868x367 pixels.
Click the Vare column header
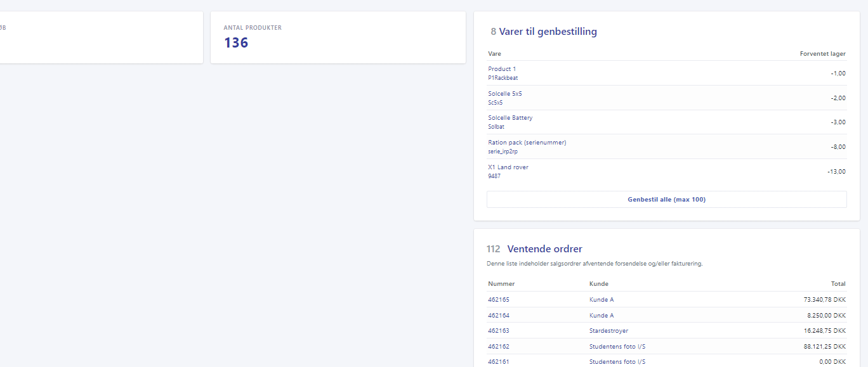coord(494,54)
